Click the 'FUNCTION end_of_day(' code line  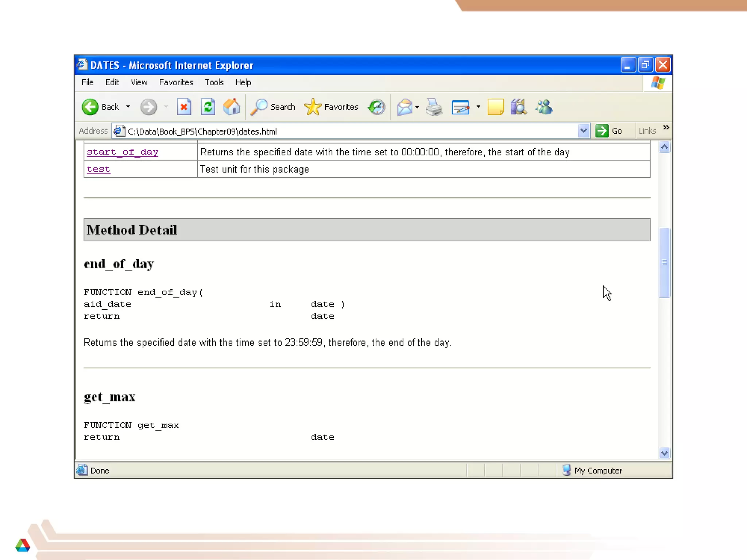(x=143, y=292)
